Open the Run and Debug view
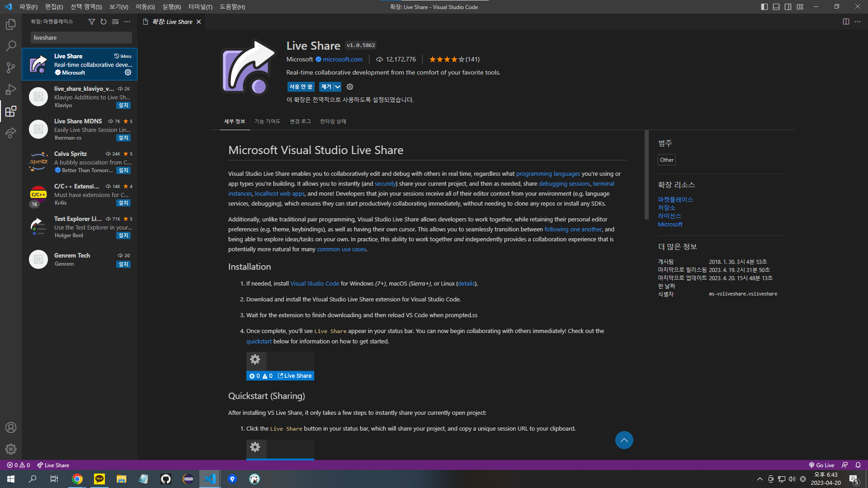This screenshot has height=488, width=868. [10, 89]
